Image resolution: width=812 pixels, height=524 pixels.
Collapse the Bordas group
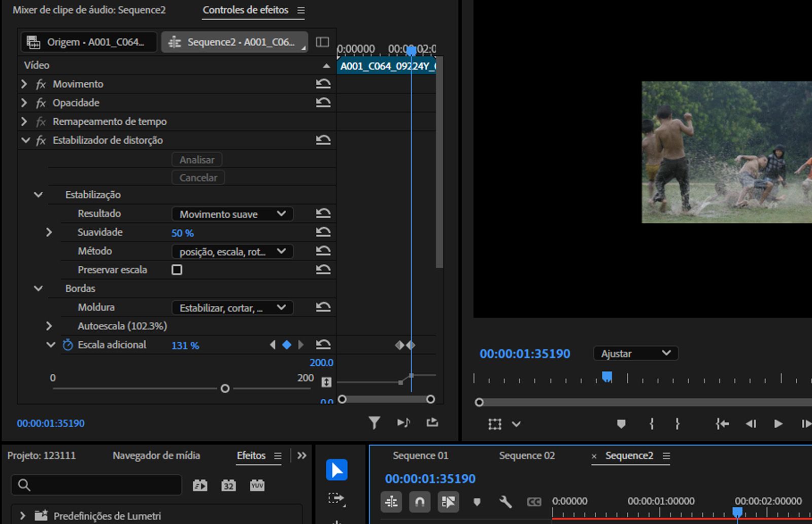tap(38, 289)
